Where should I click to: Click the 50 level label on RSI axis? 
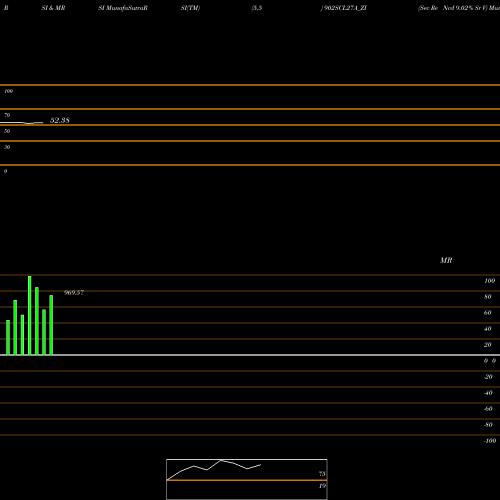(7, 131)
